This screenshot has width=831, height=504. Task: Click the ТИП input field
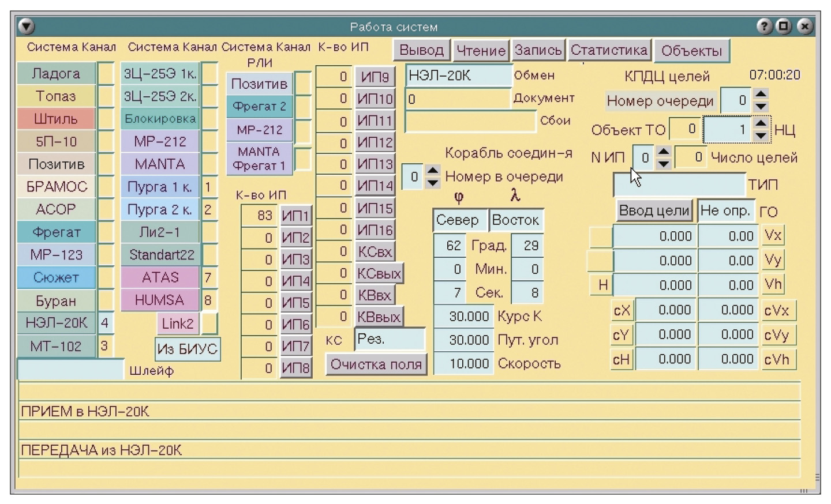(679, 185)
